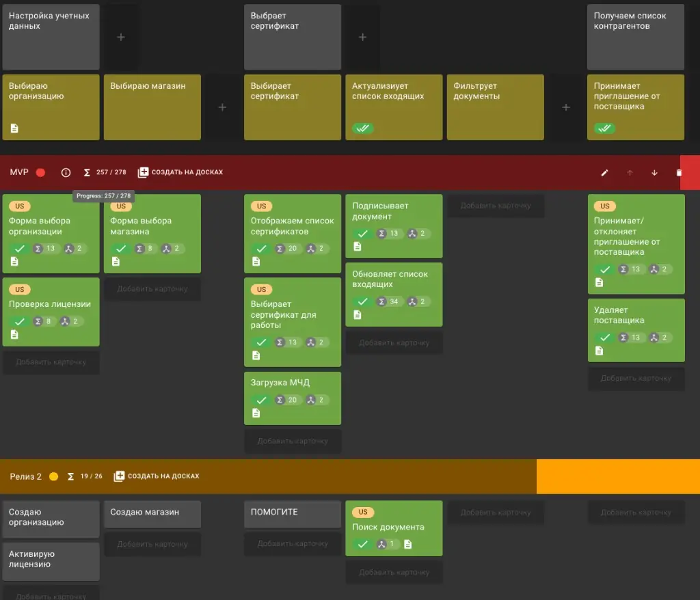Click the MVP red status color dot

(x=40, y=172)
